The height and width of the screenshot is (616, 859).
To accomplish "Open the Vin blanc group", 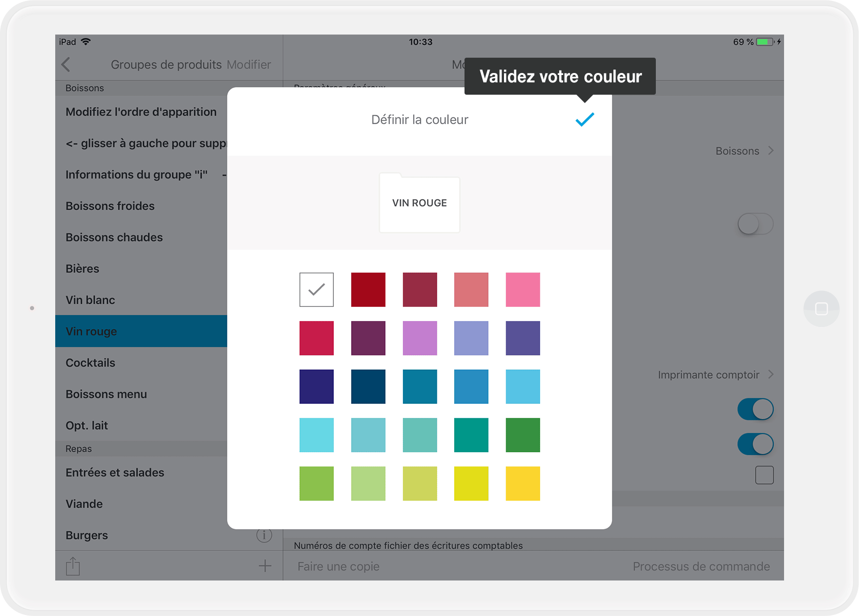I will (141, 300).
